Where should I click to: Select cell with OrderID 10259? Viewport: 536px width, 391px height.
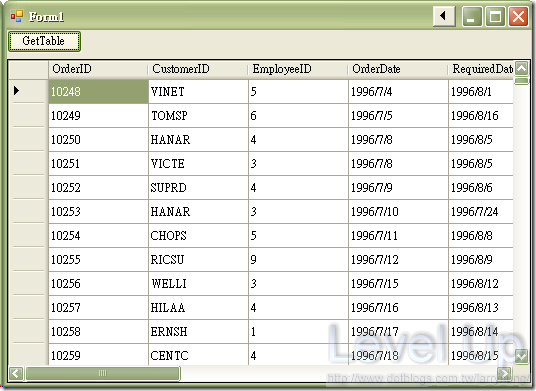pos(98,355)
